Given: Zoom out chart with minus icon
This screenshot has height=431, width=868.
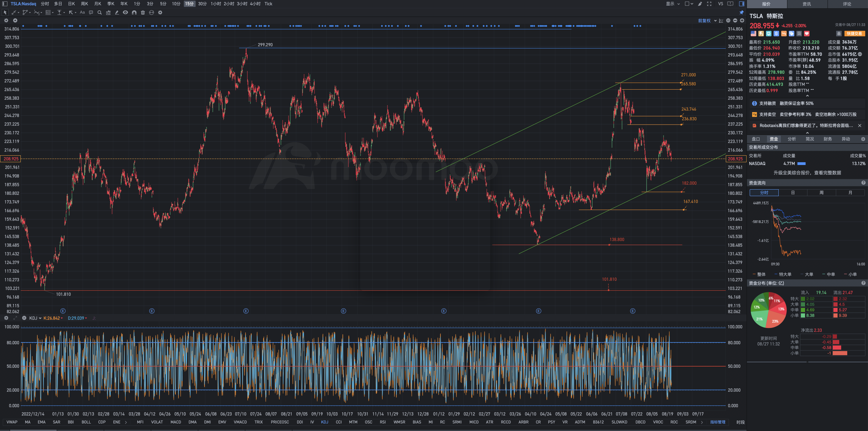Looking at the screenshot, I should [x=735, y=21].
